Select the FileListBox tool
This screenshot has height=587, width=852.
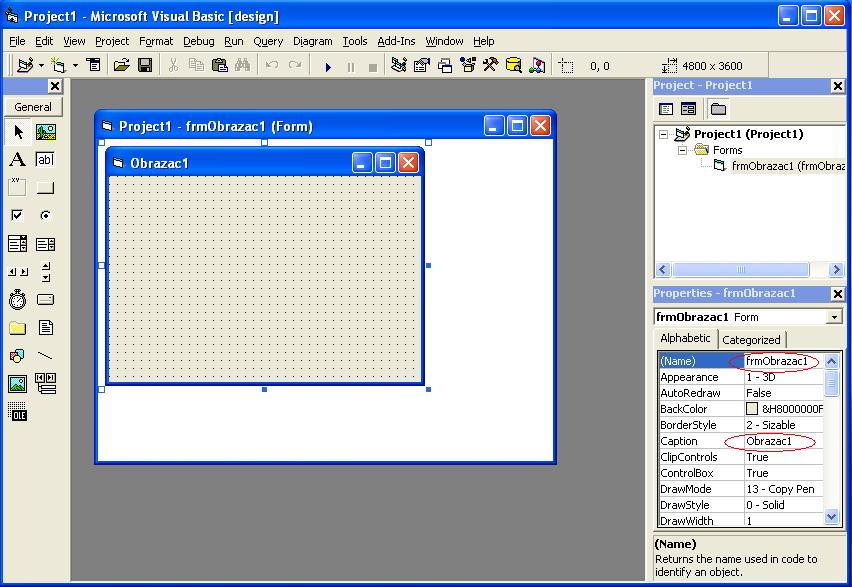coord(46,328)
